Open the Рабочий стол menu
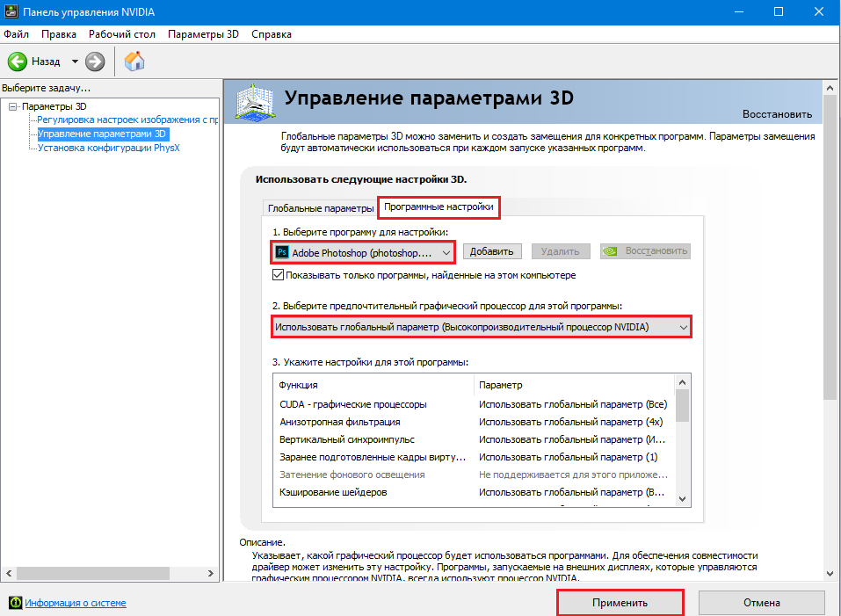This screenshot has width=841, height=616. pos(122,34)
